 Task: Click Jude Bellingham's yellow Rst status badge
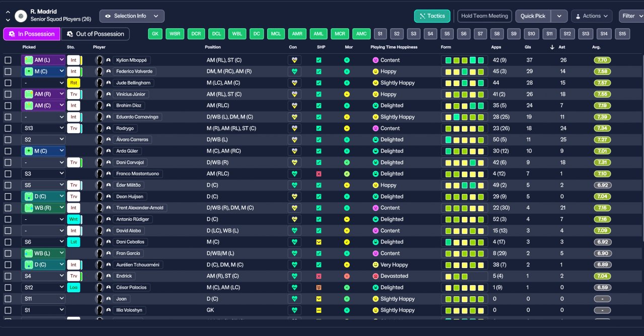(x=73, y=83)
